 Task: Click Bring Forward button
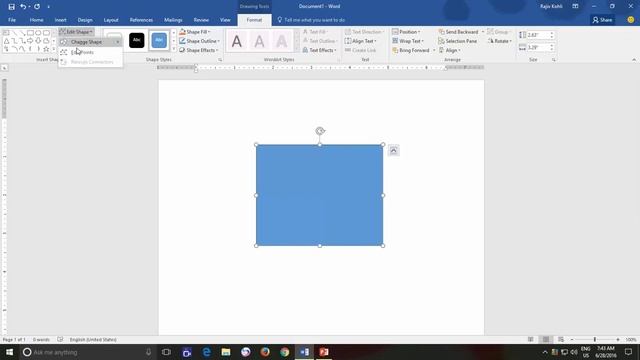pyautogui.click(x=411, y=50)
